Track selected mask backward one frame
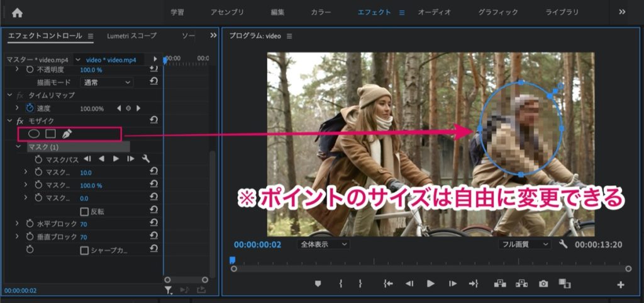The image size is (644, 303). tap(87, 159)
